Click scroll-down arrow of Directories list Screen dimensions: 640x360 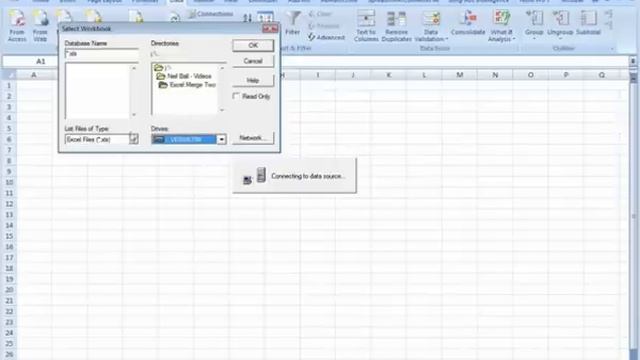pyautogui.click(x=222, y=110)
